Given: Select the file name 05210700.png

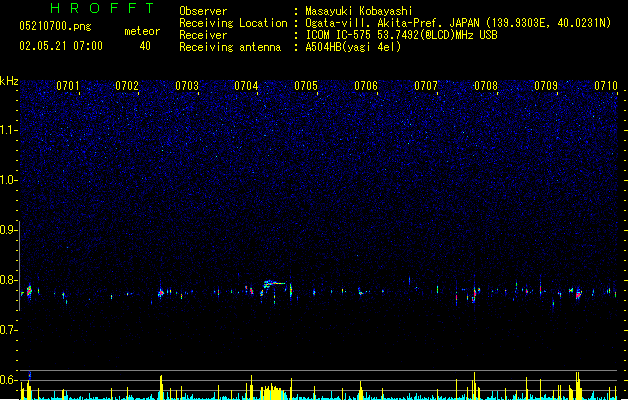Looking at the screenshot, I should 55,26.
